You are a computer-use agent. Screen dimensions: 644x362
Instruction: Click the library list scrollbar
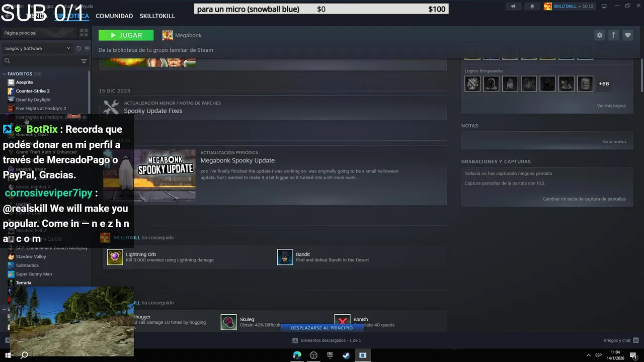point(89,92)
